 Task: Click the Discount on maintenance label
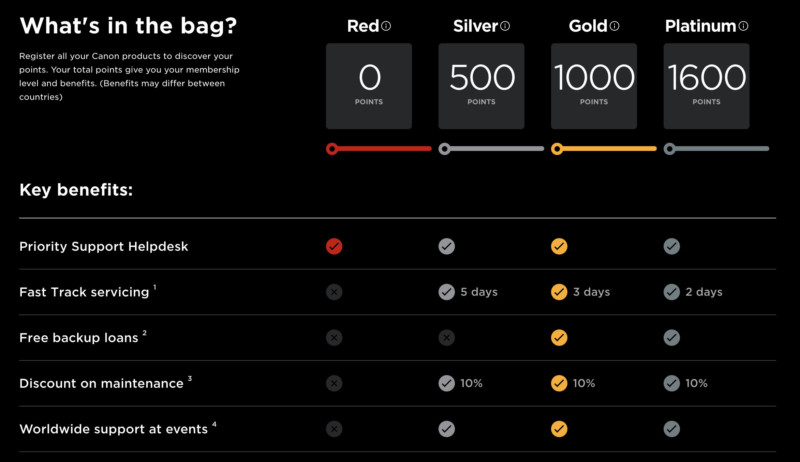pos(101,383)
